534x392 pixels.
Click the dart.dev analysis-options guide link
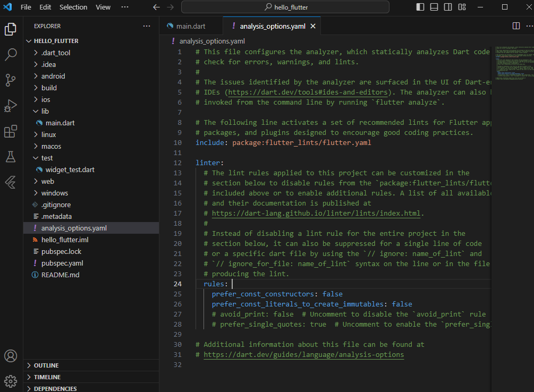point(304,354)
